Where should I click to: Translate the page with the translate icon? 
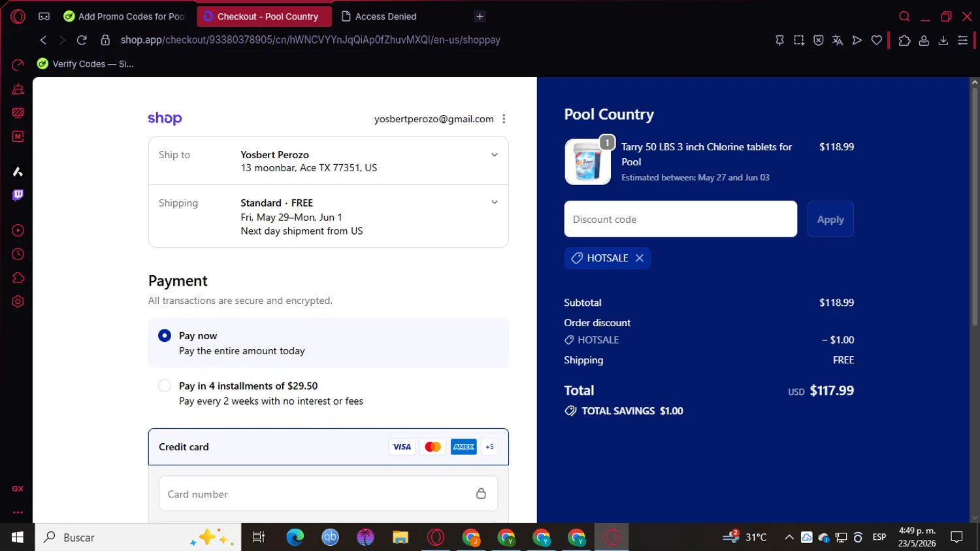[838, 41]
